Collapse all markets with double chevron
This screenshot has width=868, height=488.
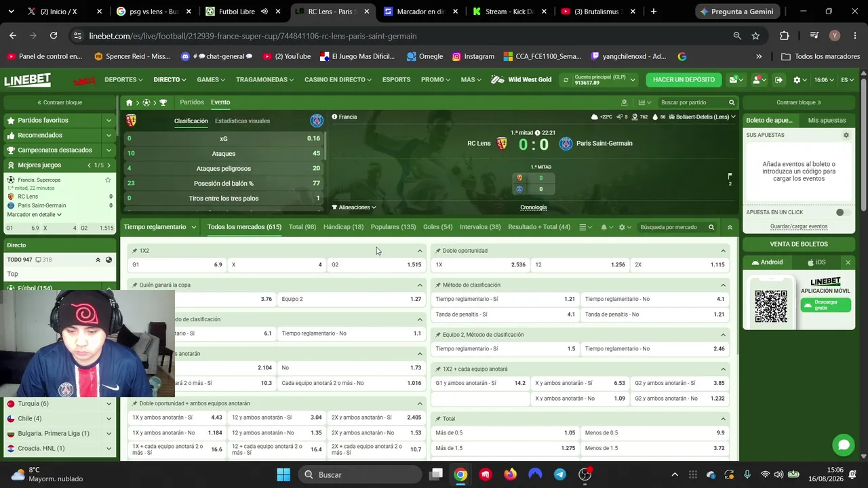pyautogui.click(x=730, y=227)
